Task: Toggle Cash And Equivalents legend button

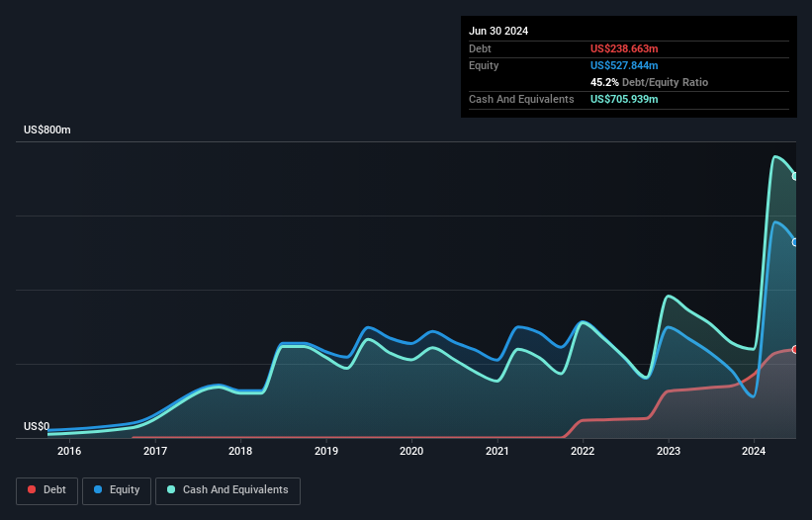Action: click(x=227, y=490)
